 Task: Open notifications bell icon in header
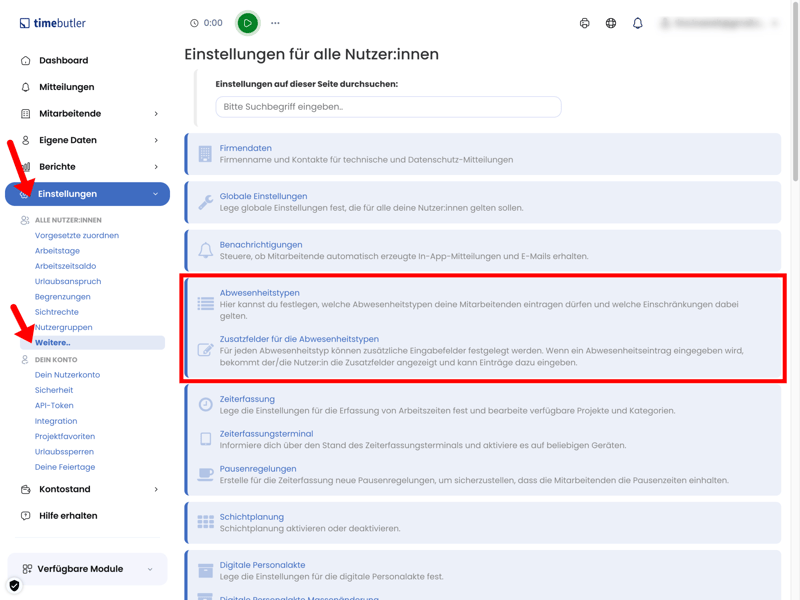click(637, 23)
